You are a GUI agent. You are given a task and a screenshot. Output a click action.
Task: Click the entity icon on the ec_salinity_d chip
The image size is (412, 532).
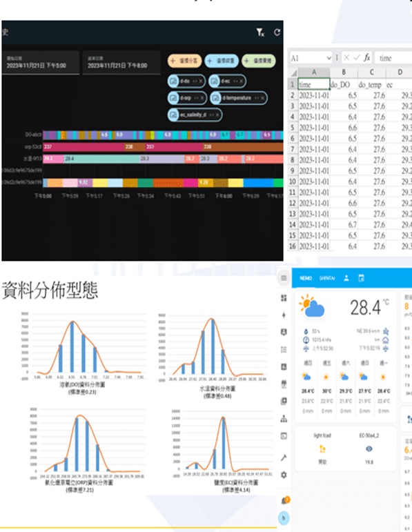[173, 115]
